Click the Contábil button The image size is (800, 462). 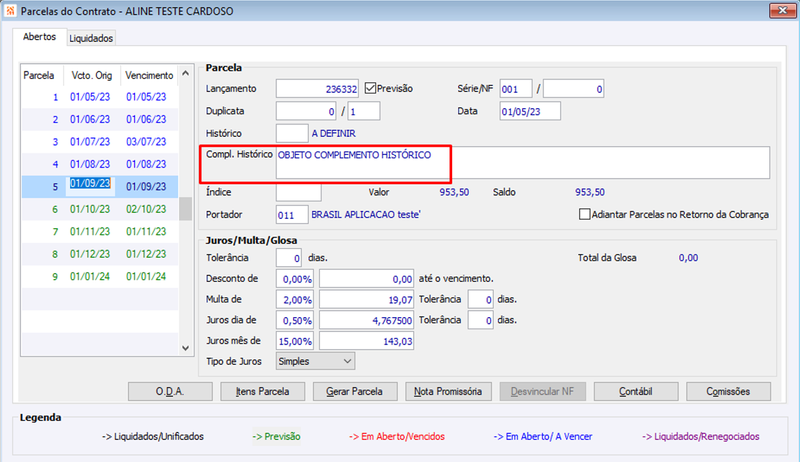636,392
